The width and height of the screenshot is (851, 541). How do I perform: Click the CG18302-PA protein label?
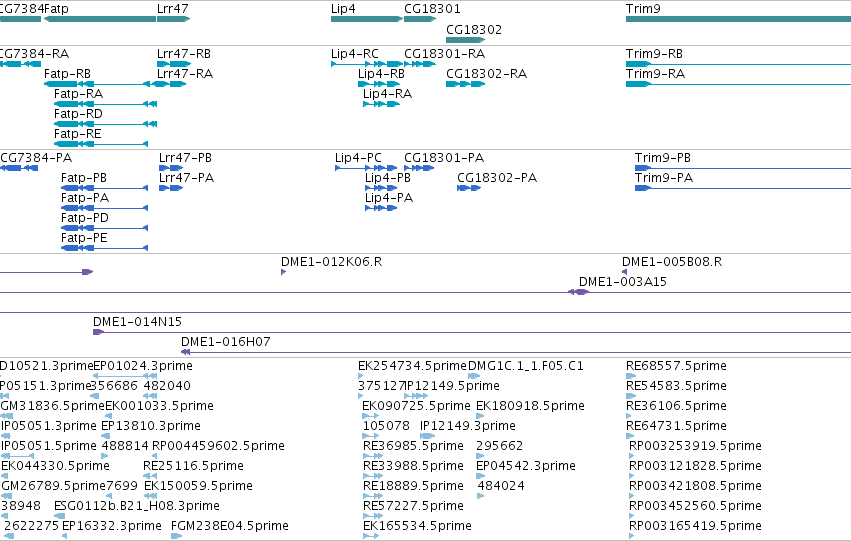pos(497,178)
